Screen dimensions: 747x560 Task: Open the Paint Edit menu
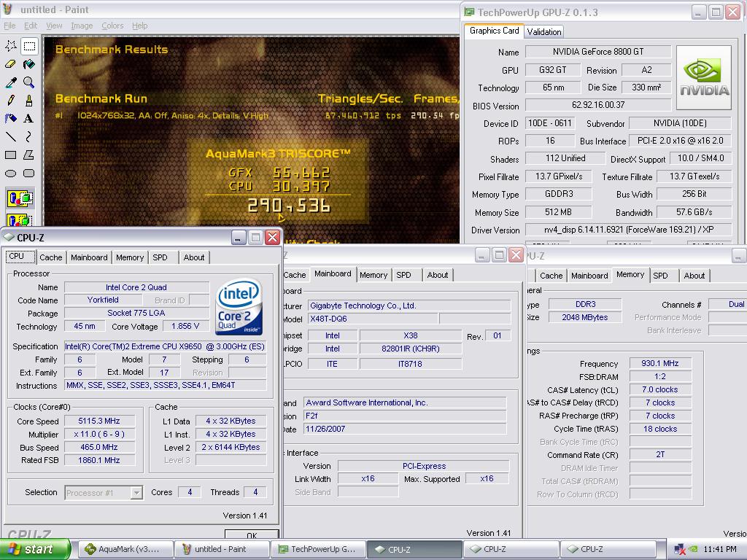click(31, 26)
